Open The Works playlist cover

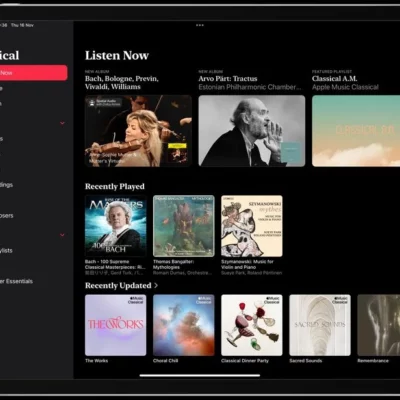(x=116, y=325)
